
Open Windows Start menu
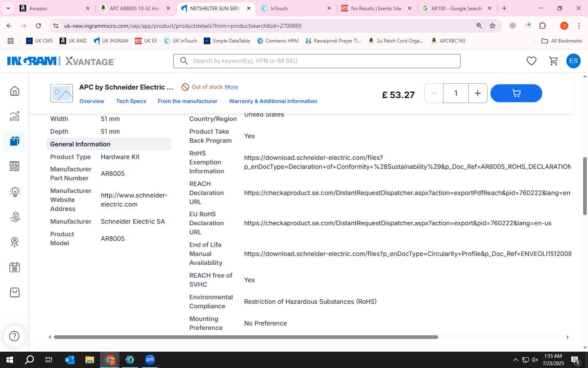click(x=10, y=360)
